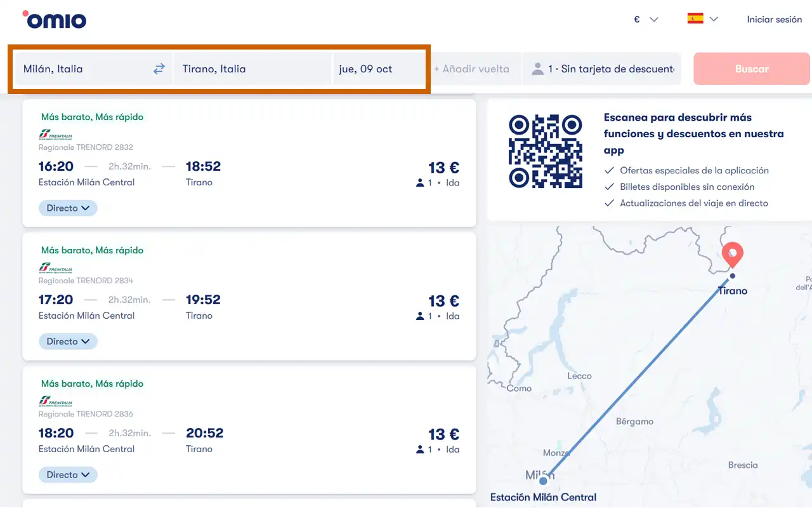
Task: Click the Trenitalia logo on the 18:20 train
Action: pos(56,402)
